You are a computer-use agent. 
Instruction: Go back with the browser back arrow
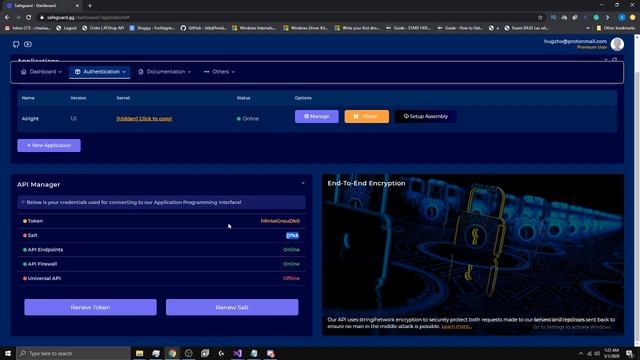point(7,18)
